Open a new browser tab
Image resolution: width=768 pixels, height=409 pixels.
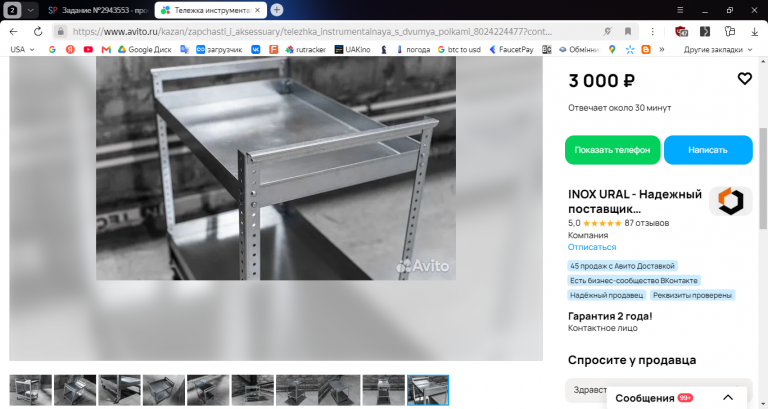[x=277, y=10]
